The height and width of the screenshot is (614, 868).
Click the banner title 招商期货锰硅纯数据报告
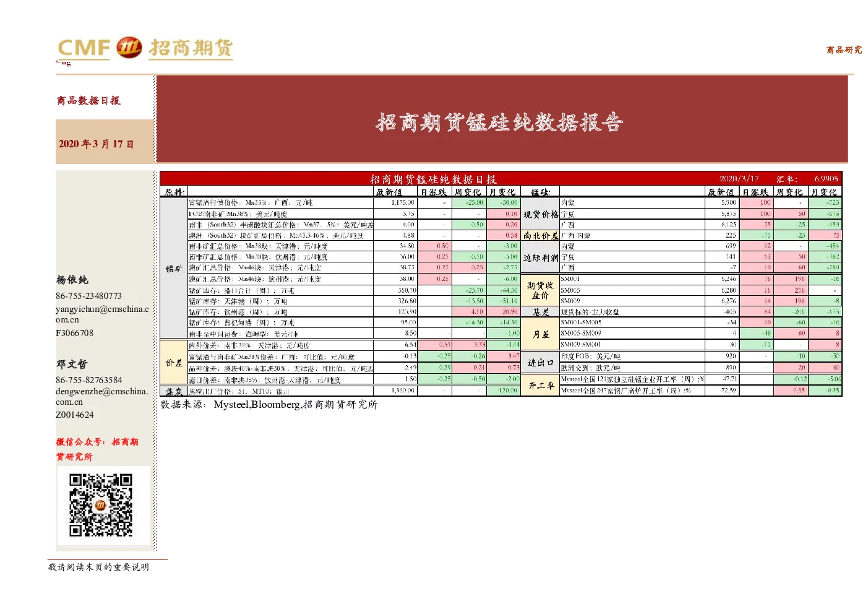[499, 122]
